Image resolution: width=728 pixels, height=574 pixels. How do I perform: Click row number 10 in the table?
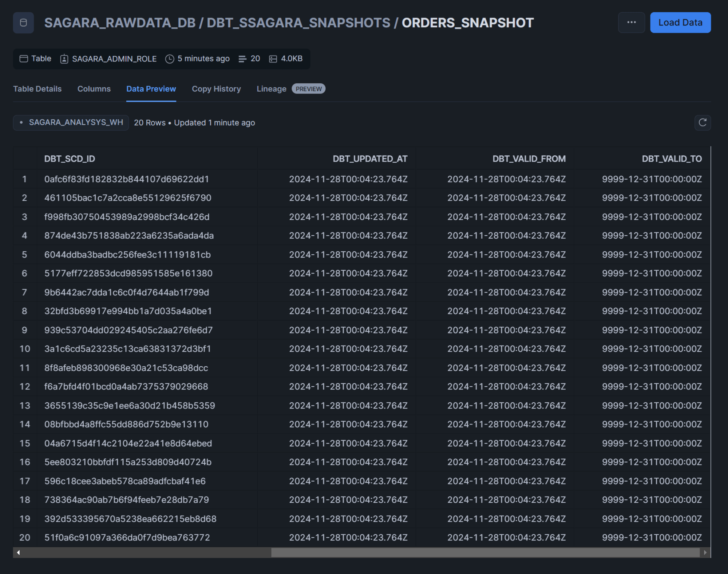pyautogui.click(x=25, y=349)
